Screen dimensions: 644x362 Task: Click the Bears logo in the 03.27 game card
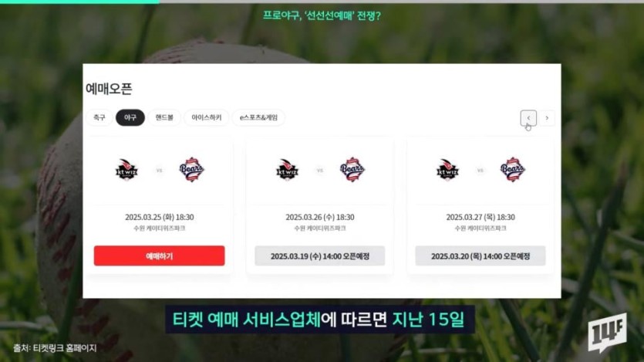[513, 169]
